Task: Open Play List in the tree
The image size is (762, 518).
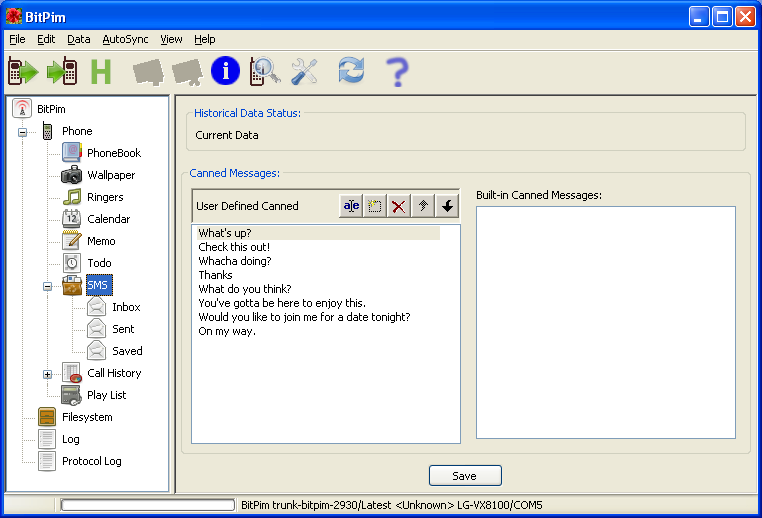Action: [106, 395]
